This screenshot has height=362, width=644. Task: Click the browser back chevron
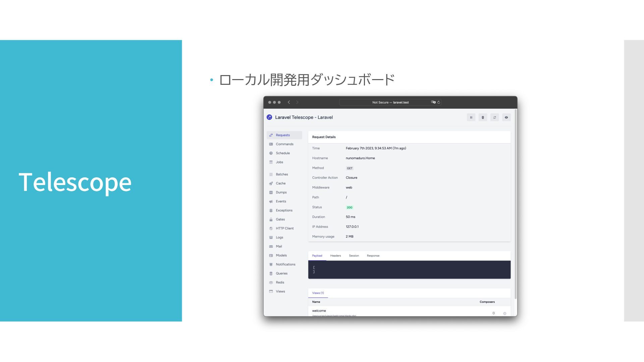(289, 102)
